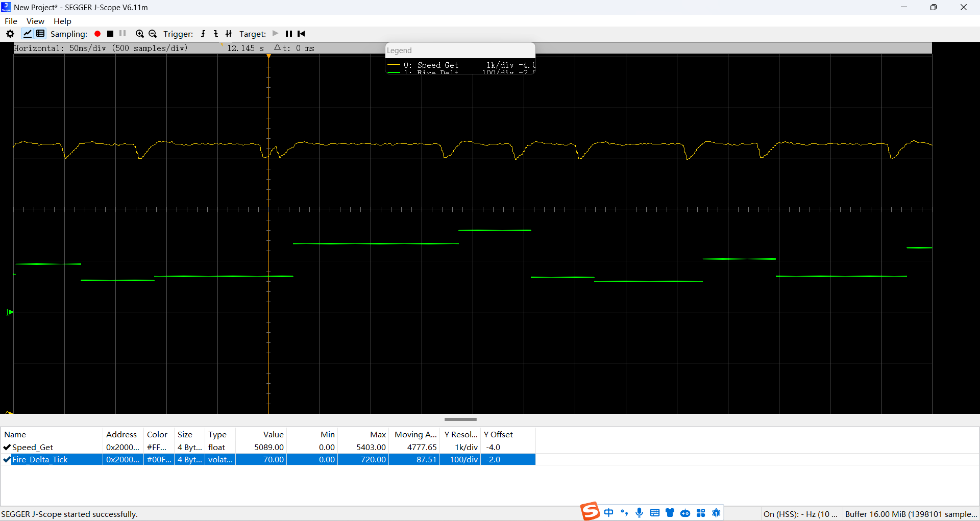Start sampling with the red record button

[97, 34]
